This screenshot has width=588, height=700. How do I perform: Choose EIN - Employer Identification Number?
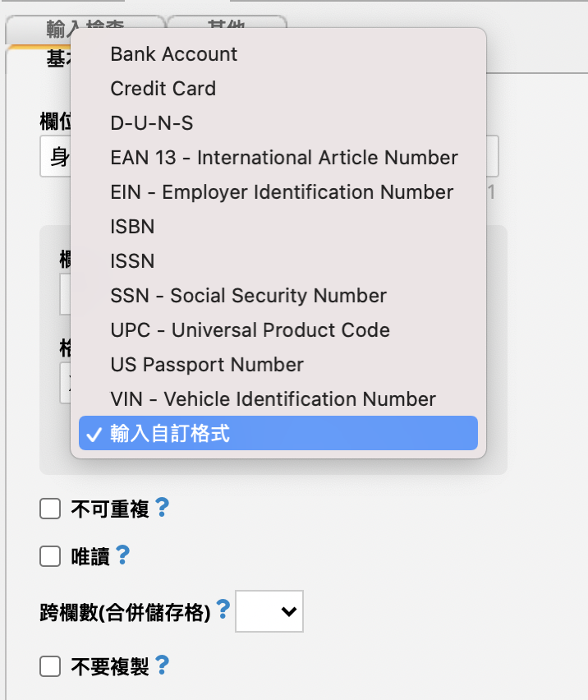(x=282, y=192)
